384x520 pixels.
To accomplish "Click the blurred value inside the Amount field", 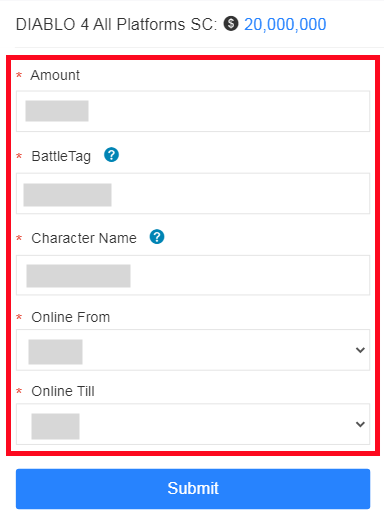I will pos(57,111).
